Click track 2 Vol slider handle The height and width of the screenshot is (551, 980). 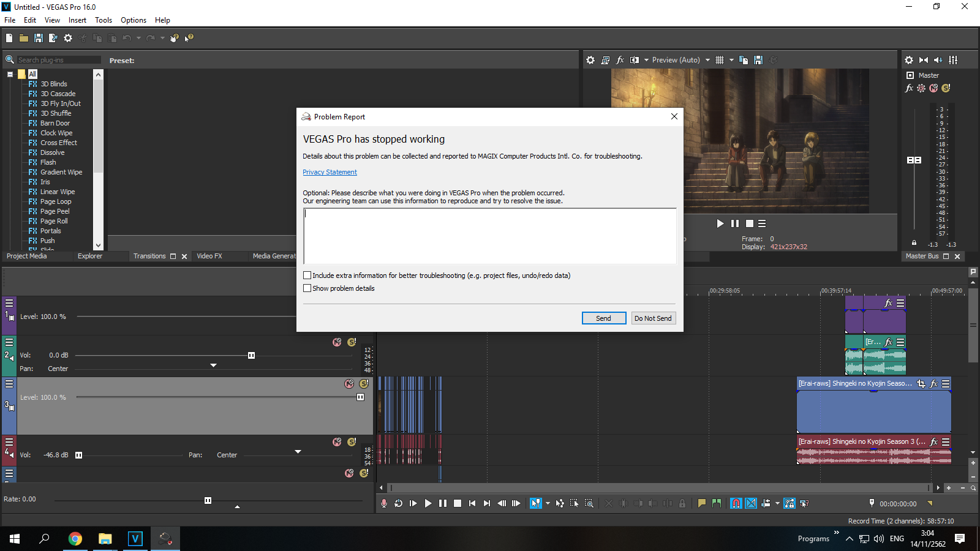point(251,355)
